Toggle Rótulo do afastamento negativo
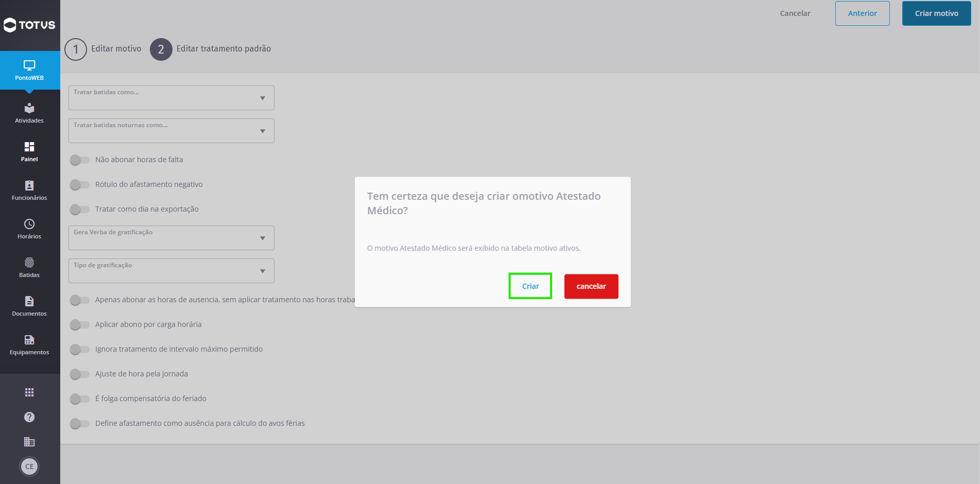980x484 pixels. [80, 184]
